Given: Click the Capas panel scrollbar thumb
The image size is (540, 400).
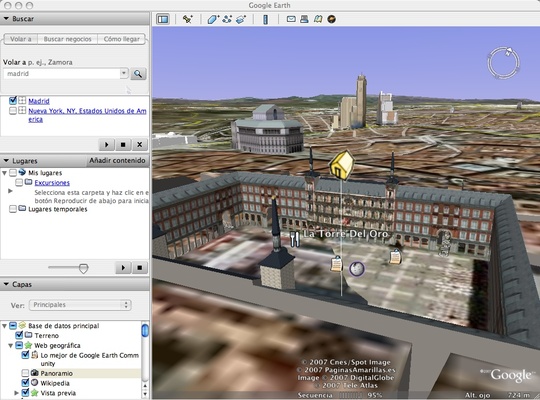Looking at the screenshot, I should coord(145,330).
